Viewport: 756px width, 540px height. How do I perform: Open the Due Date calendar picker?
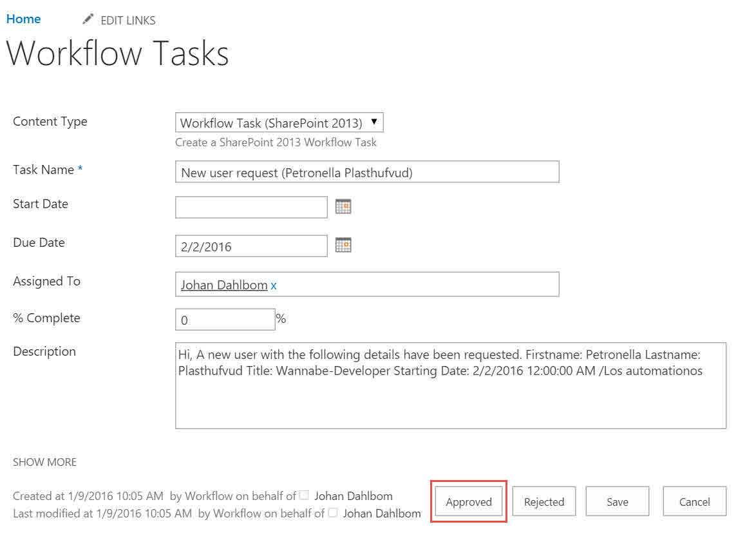(343, 246)
